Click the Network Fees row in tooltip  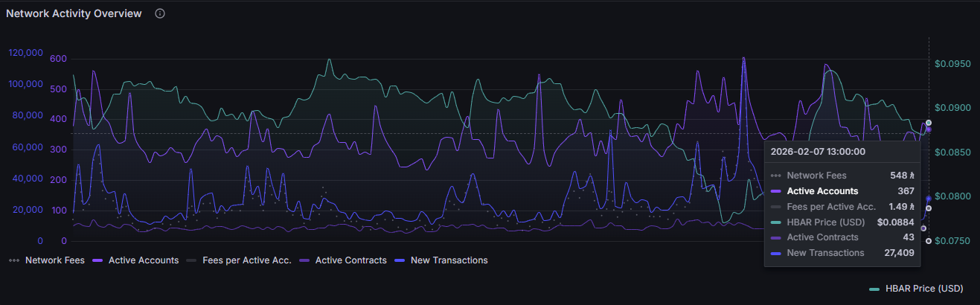pos(842,176)
